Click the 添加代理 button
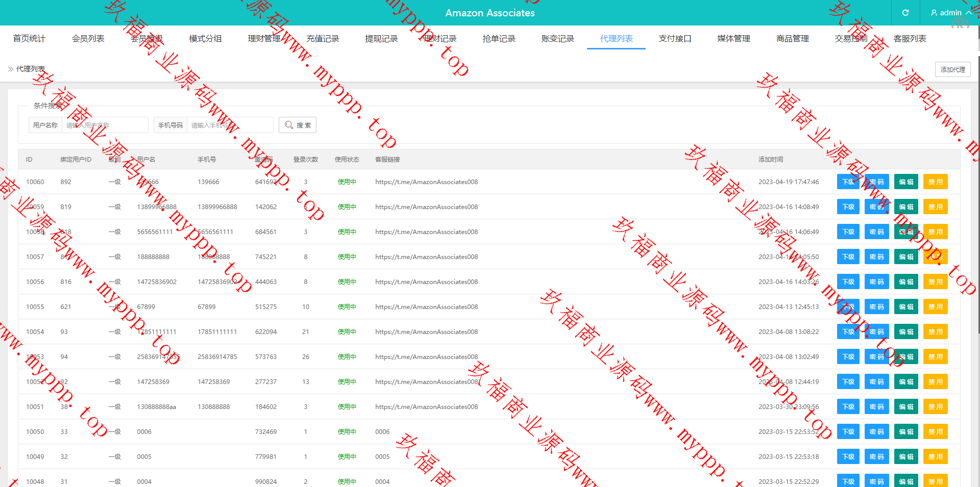Screen dimensions: 980x487 point(952,69)
